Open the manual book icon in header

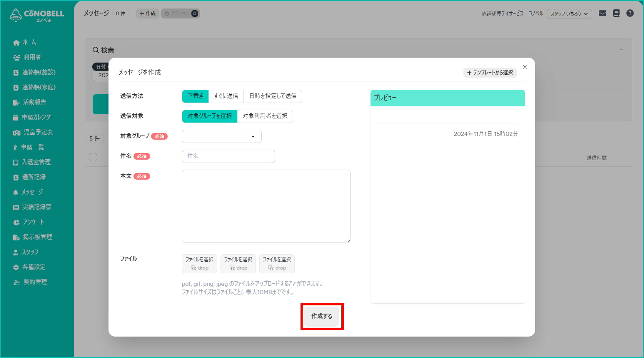pos(616,13)
